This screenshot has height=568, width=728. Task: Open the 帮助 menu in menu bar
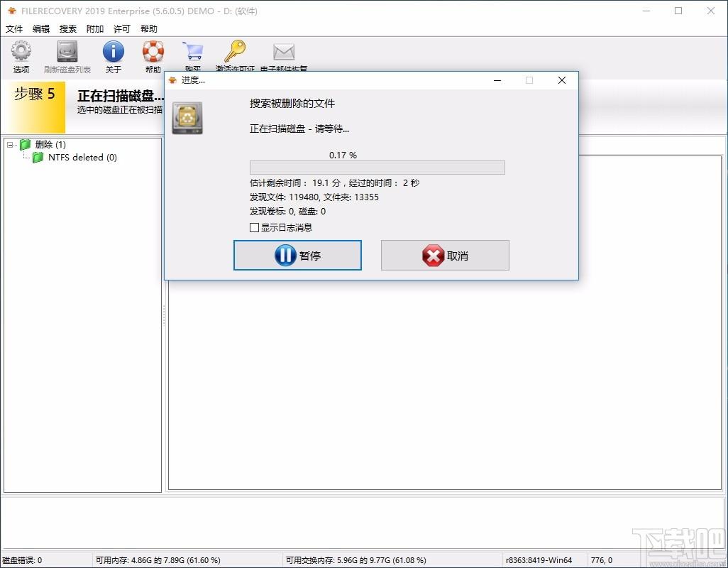click(148, 29)
